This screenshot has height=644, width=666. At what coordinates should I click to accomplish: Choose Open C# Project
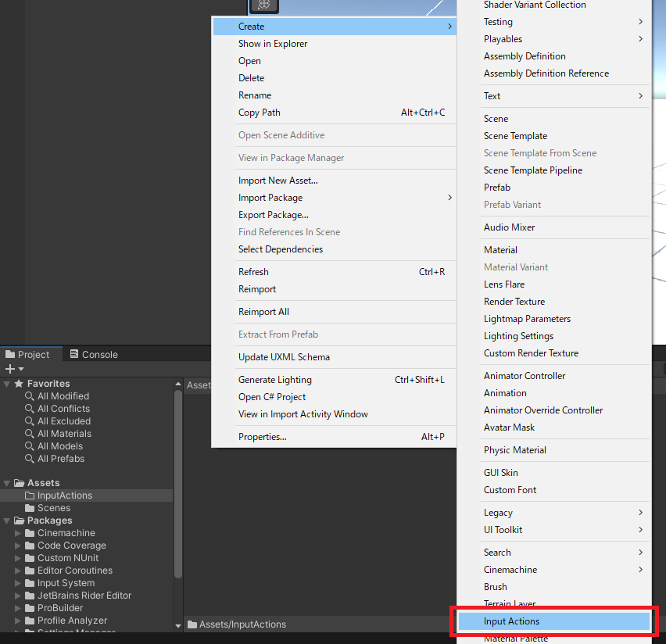tap(271, 396)
